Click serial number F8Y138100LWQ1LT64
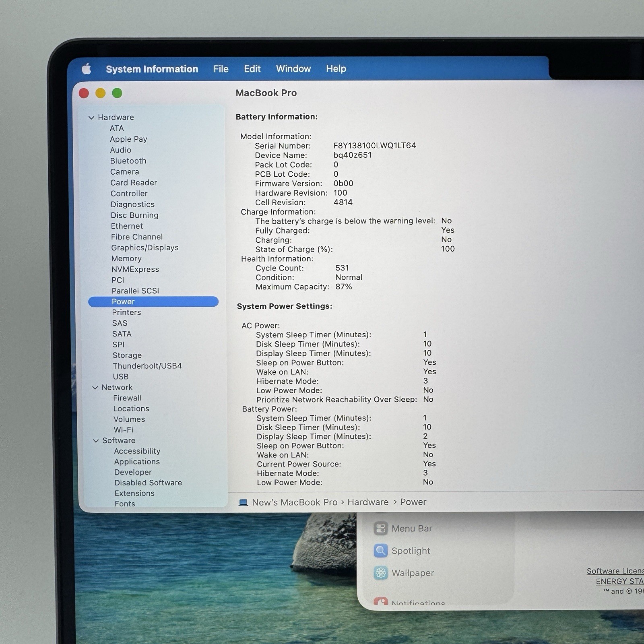This screenshot has width=644, height=644. [375, 145]
